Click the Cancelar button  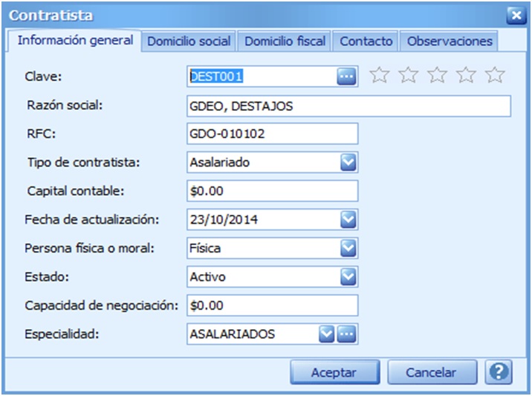(x=432, y=372)
